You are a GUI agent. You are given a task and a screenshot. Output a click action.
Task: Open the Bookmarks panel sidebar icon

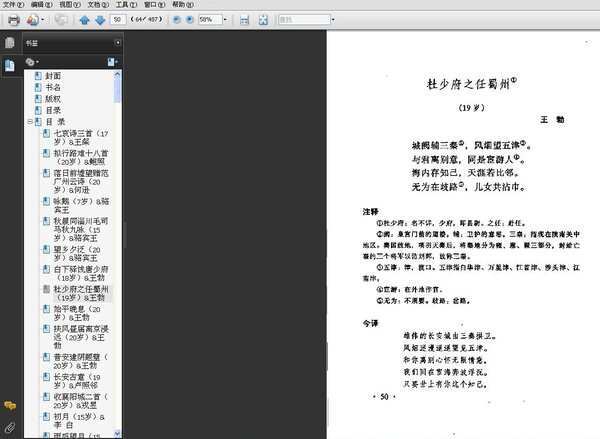click(10, 65)
